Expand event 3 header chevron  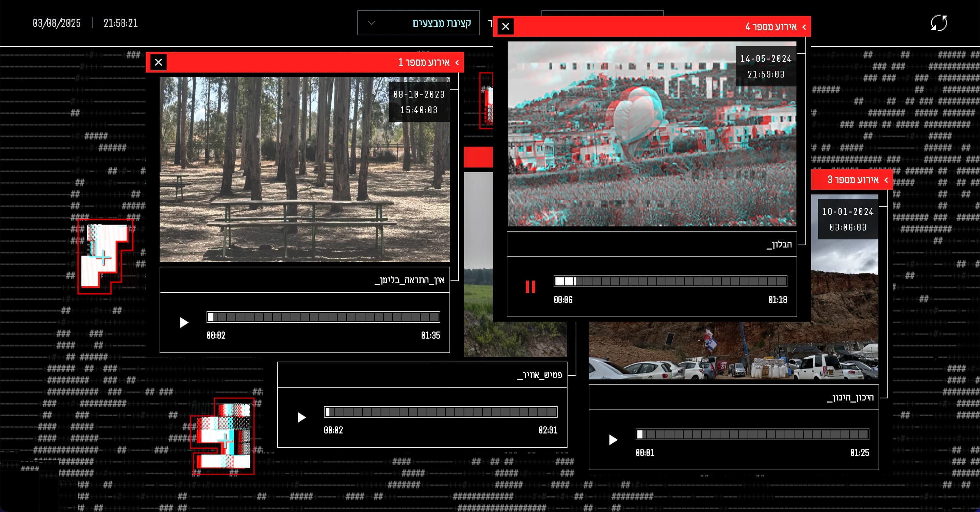(x=886, y=180)
